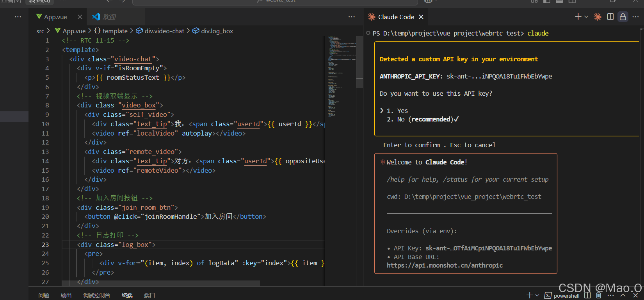This screenshot has height=300, width=644.
Task: Split the Claude Code editor right
Action: coord(610,17)
